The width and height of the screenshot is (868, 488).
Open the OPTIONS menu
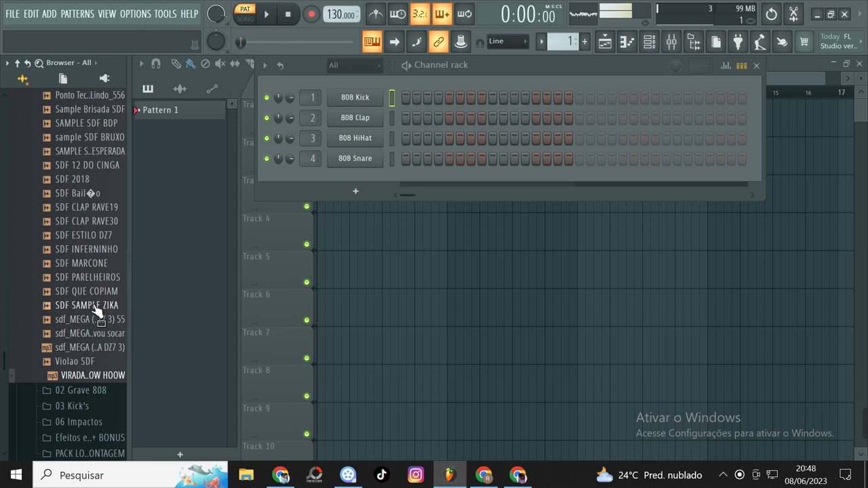135,14
